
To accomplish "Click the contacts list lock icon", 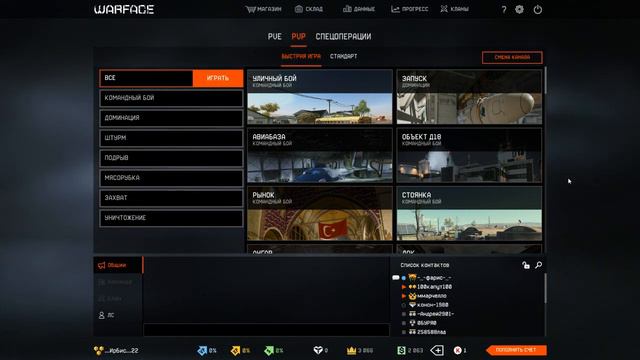I will (526, 265).
